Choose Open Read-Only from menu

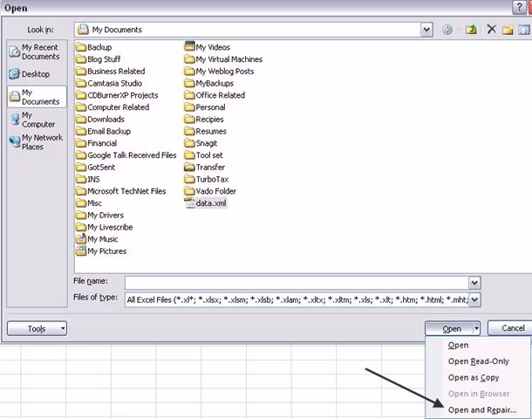tap(479, 361)
